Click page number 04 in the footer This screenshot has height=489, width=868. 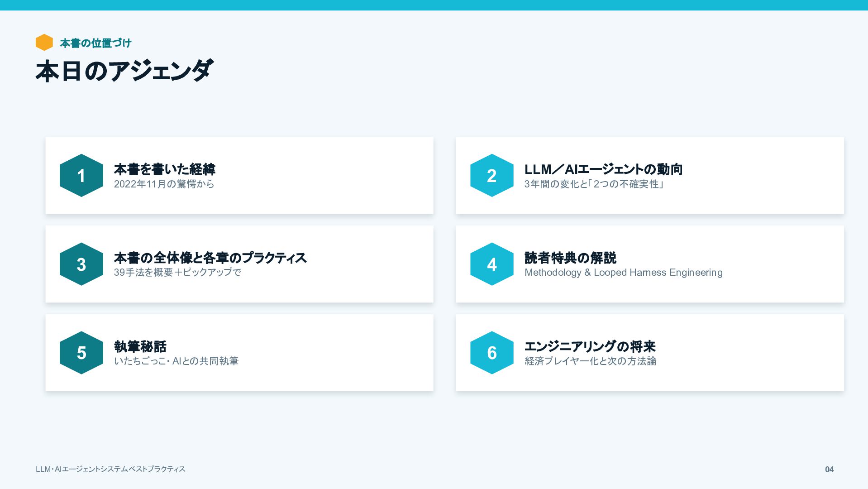click(x=829, y=470)
